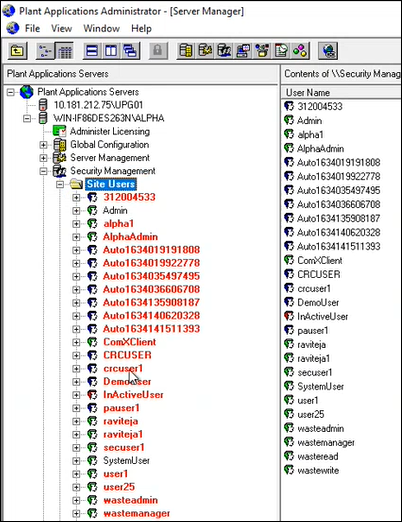Image resolution: width=402 pixels, height=522 pixels.
Task: Open the Window menu
Action: point(101,29)
